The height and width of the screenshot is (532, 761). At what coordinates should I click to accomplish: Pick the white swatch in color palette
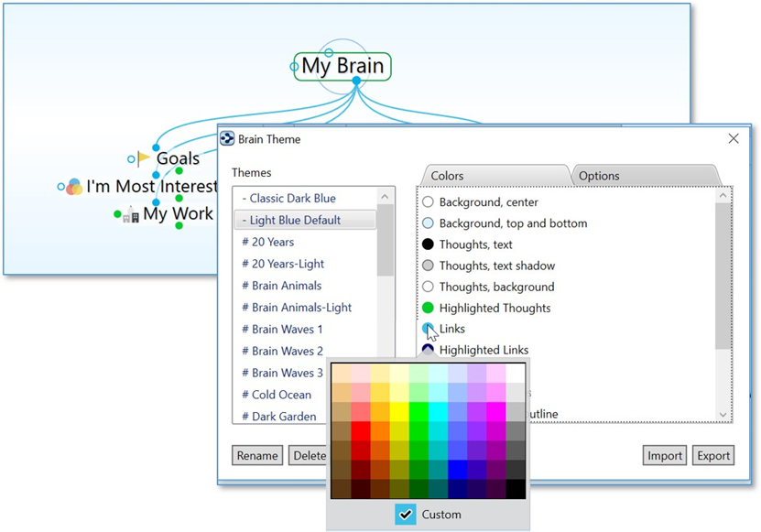[516, 374]
